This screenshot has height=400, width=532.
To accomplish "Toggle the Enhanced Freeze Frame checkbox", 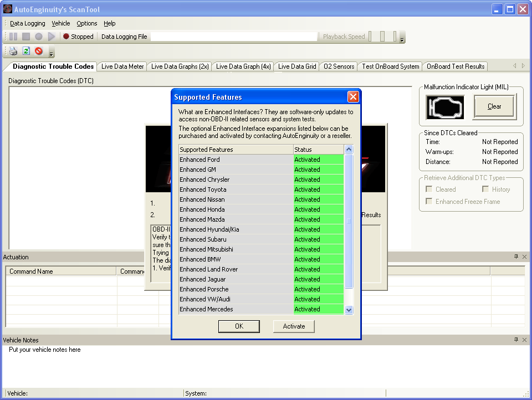I will click(429, 201).
